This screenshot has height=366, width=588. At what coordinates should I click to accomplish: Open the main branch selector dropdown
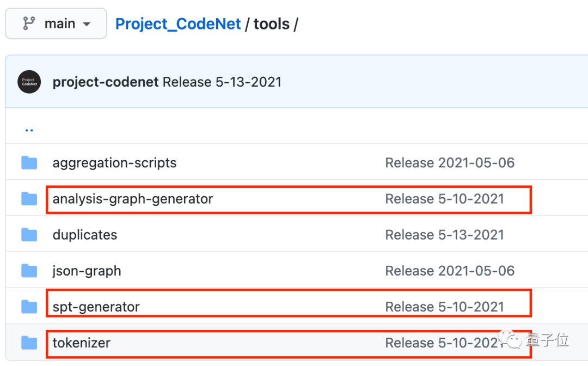56,23
